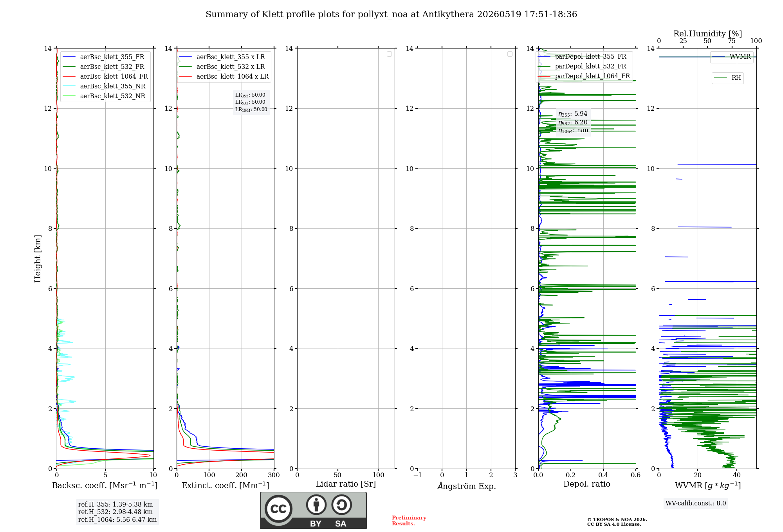Image resolution: width=783 pixels, height=532 pixels.
Task: Click the empty legend box in Ångström Exp. plot
Action: 510,54
